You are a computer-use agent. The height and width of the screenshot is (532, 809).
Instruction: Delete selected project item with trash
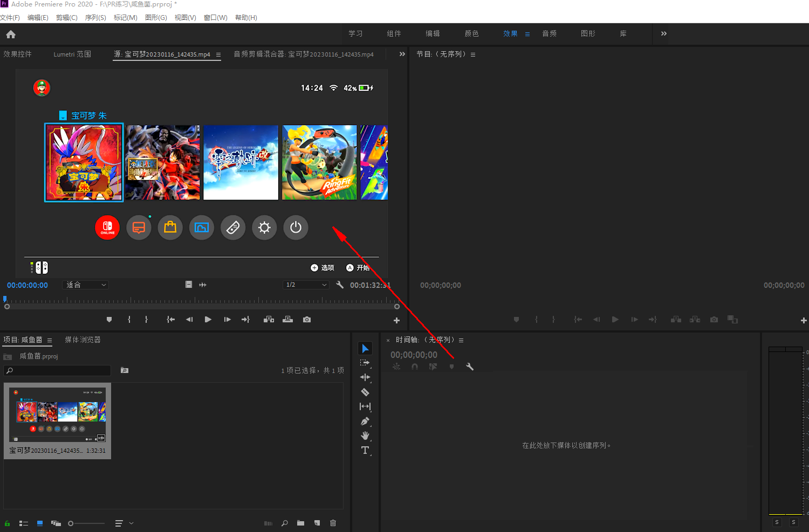(333, 523)
